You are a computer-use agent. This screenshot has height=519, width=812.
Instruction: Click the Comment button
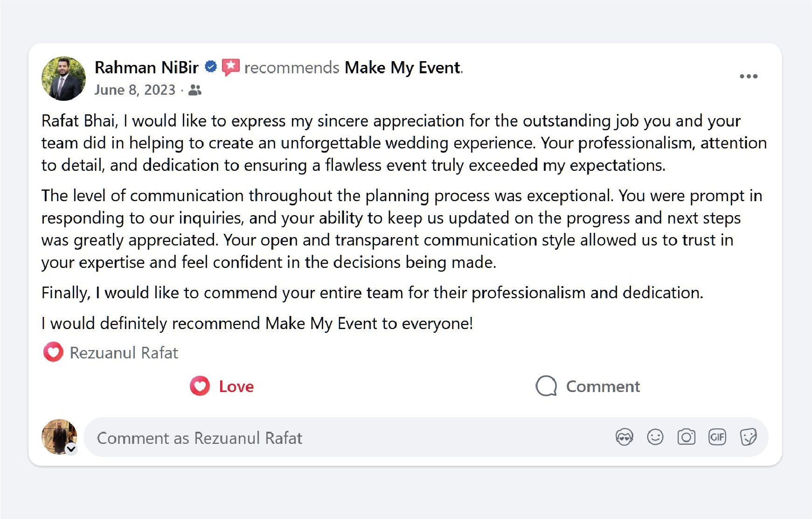point(588,386)
